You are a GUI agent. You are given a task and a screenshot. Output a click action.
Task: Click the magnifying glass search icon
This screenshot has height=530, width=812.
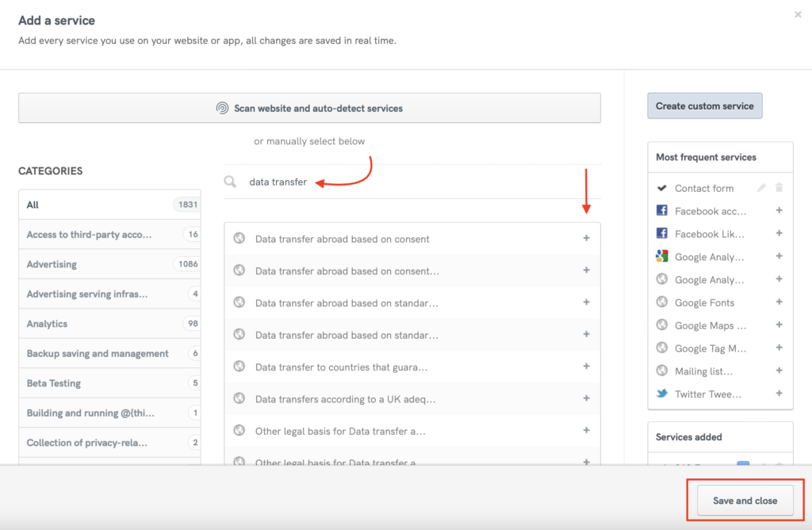(x=230, y=182)
